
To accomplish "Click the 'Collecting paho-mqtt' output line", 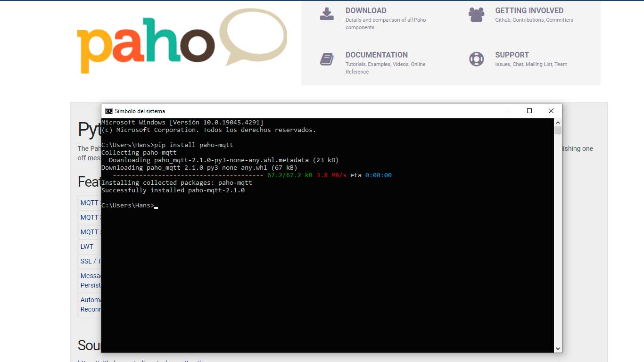I will coord(139,152).
